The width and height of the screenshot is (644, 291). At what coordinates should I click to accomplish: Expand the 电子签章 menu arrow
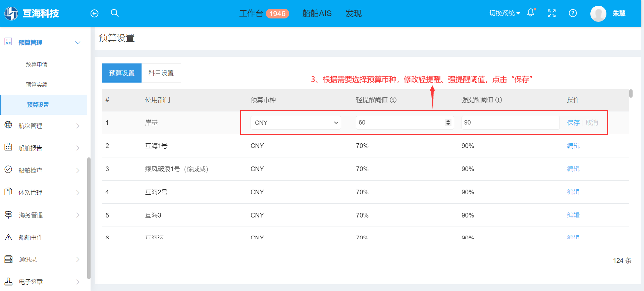78,282
